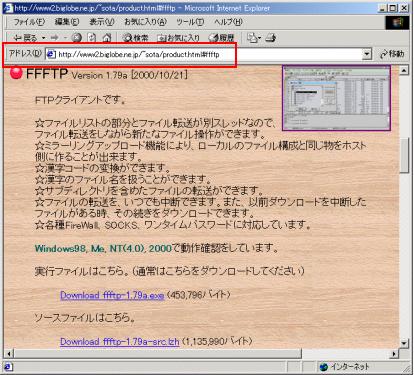Click the Download ffftp-1.79a.exe link
The height and width of the screenshot is (375, 414).
[x=112, y=295]
